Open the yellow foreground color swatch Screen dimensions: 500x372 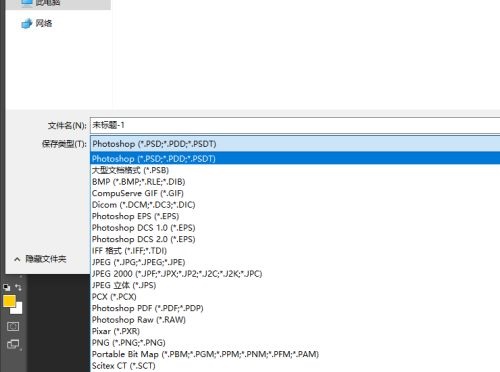click(9, 301)
